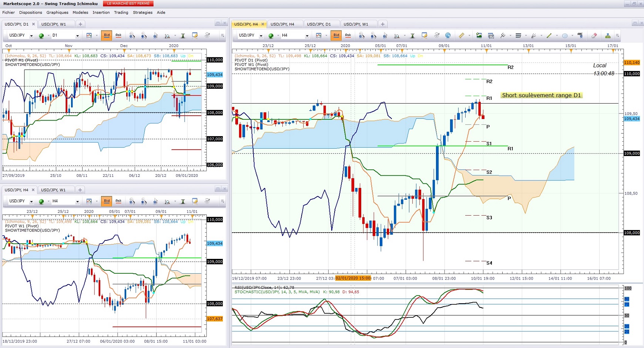Open USD/JPY symbol dropdown in bottom-left chart toolbar
The height and width of the screenshot is (348, 644).
coord(31,202)
